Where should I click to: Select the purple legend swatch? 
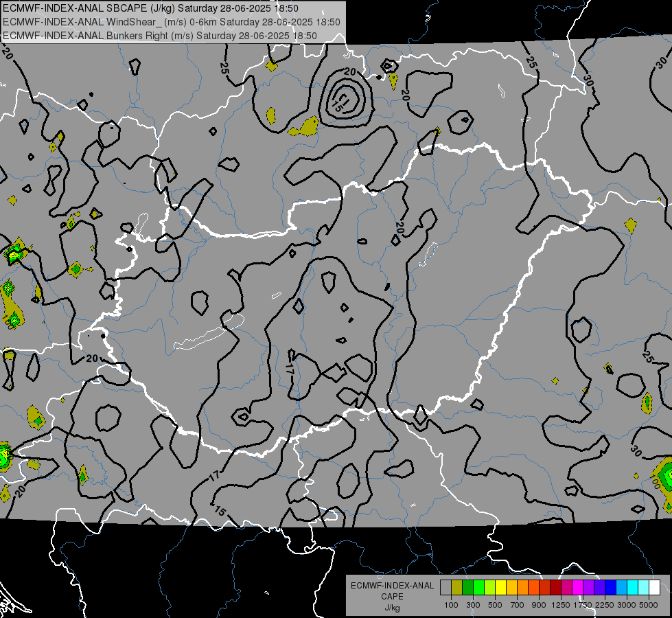[x=588, y=588]
